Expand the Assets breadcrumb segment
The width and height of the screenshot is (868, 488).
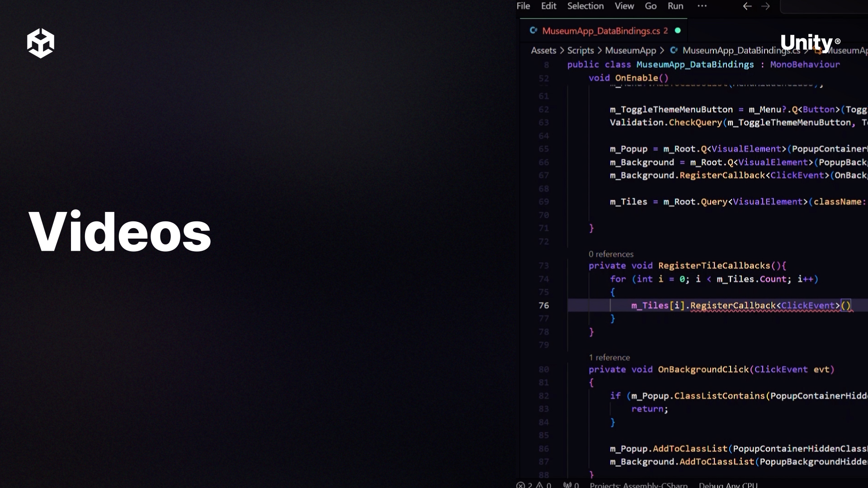point(543,51)
